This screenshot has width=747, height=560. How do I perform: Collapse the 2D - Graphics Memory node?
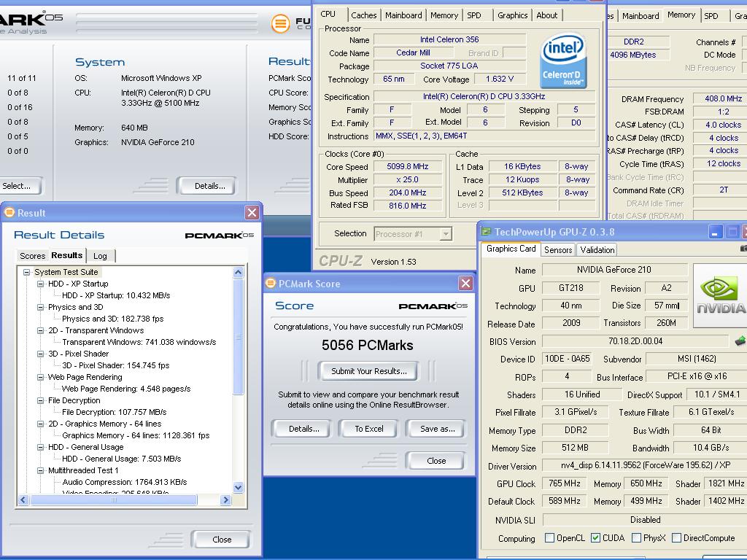[41, 424]
